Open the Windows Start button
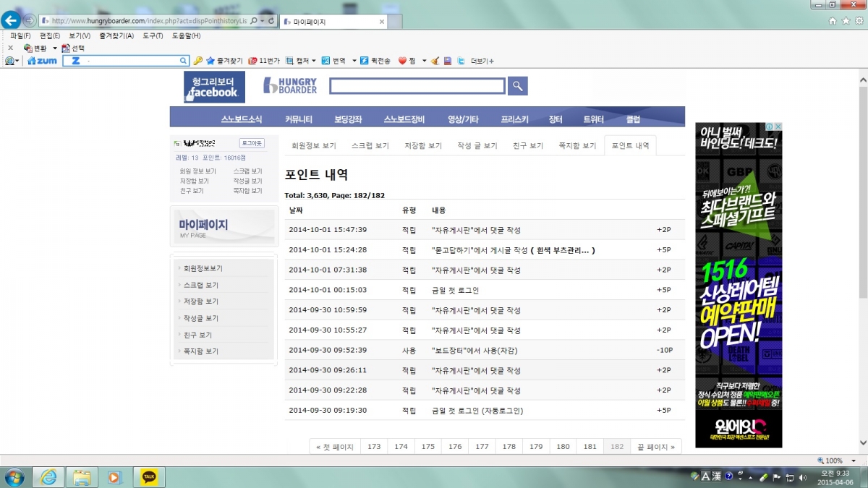 (14, 477)
